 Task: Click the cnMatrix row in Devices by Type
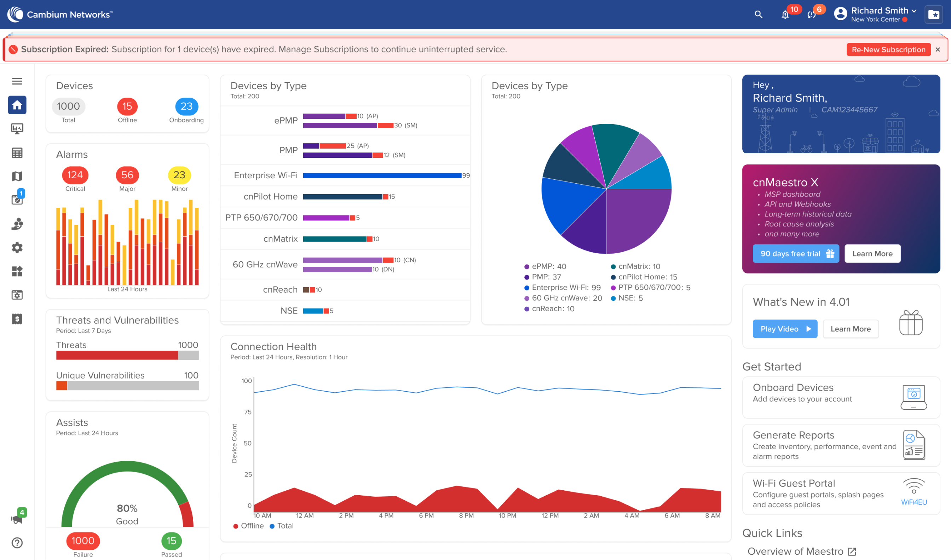tap(345, 239)
